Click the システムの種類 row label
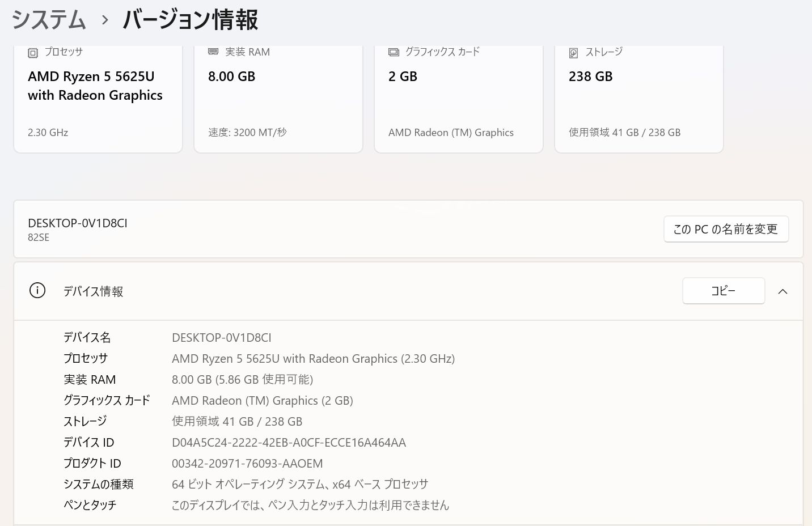 pyautogui.click(x=98, y=485)
